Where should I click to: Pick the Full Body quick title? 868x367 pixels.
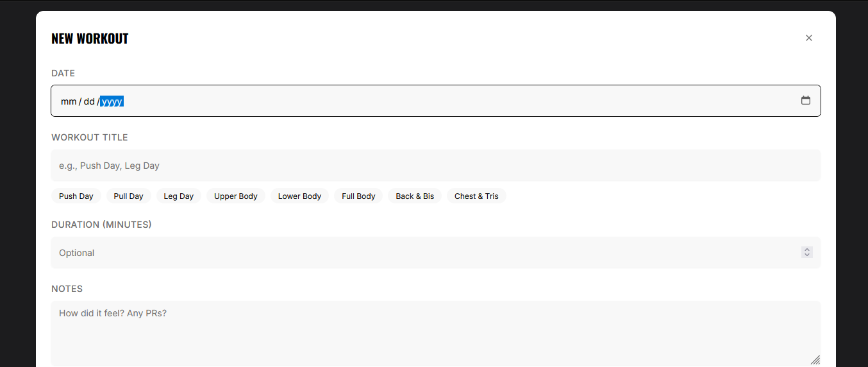[x=358, y=196]
